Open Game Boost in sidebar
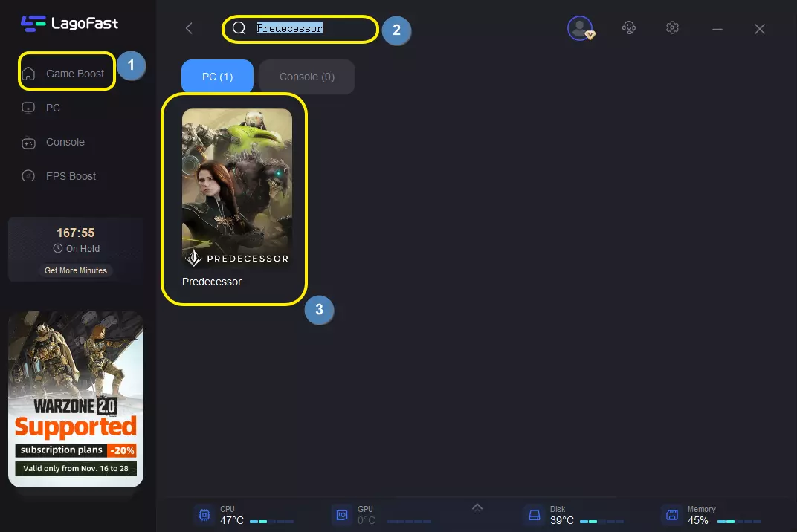The width and height of the screenshot is (797, 532). point(67,74)
